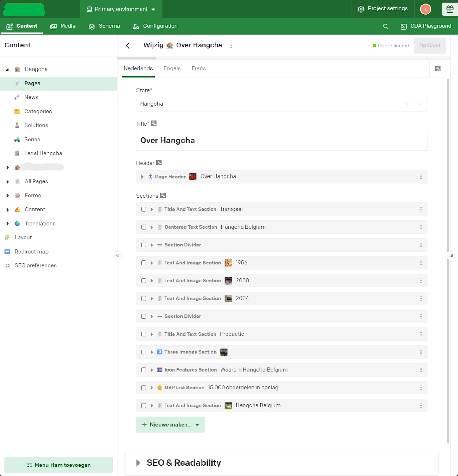Viewport: 458px width, 476px height.
Task: Open the Series item in sidebar
Action: 32,140
